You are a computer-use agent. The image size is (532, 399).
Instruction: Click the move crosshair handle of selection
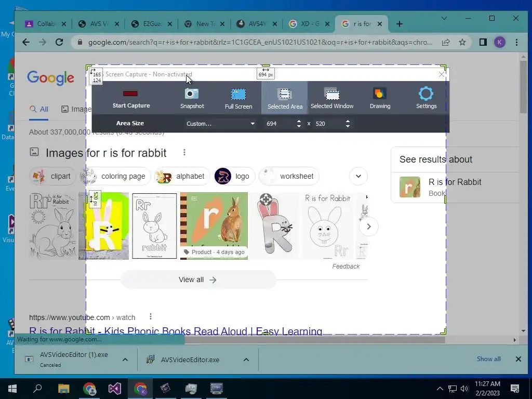(x=265, y=199)
